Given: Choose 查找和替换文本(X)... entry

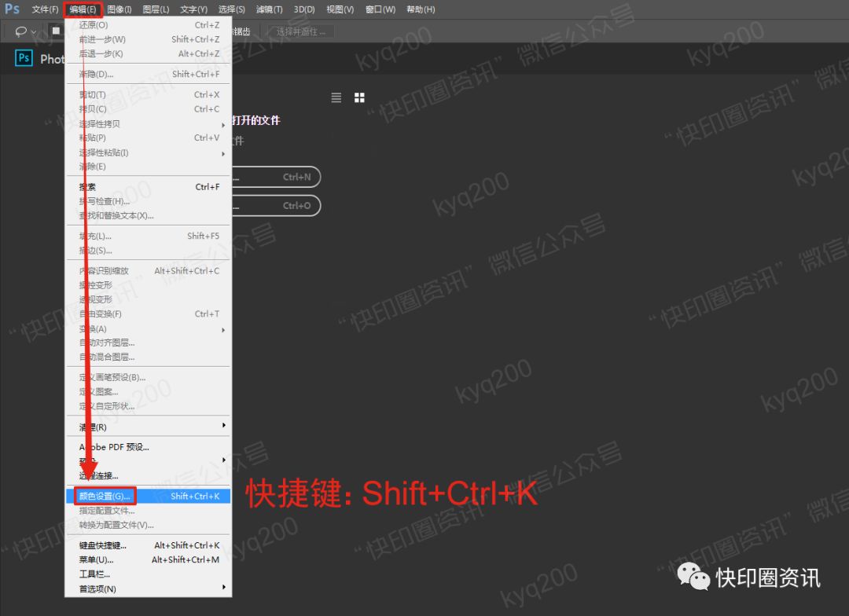Looking at the screenshot, I should coord(149,215).
